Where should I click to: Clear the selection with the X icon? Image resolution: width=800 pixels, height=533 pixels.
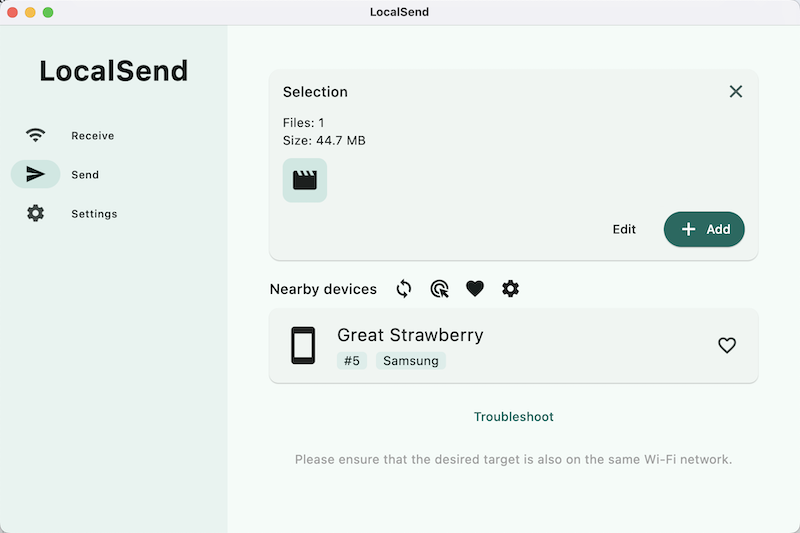coord(736,92)
